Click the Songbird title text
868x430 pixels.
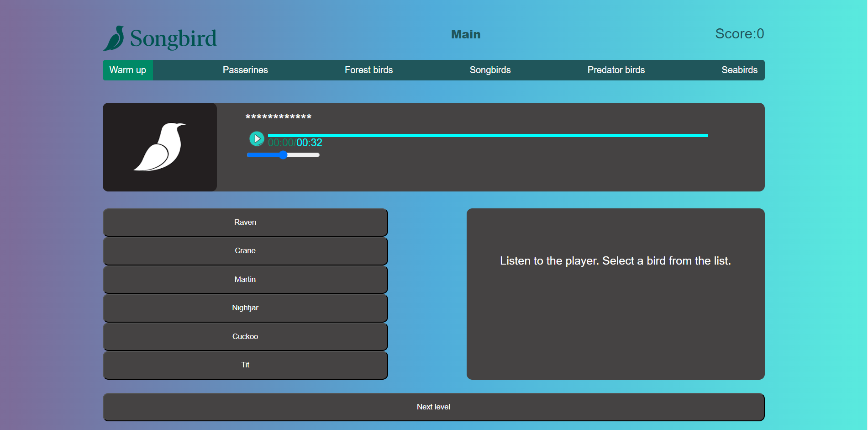coord(174,38)
